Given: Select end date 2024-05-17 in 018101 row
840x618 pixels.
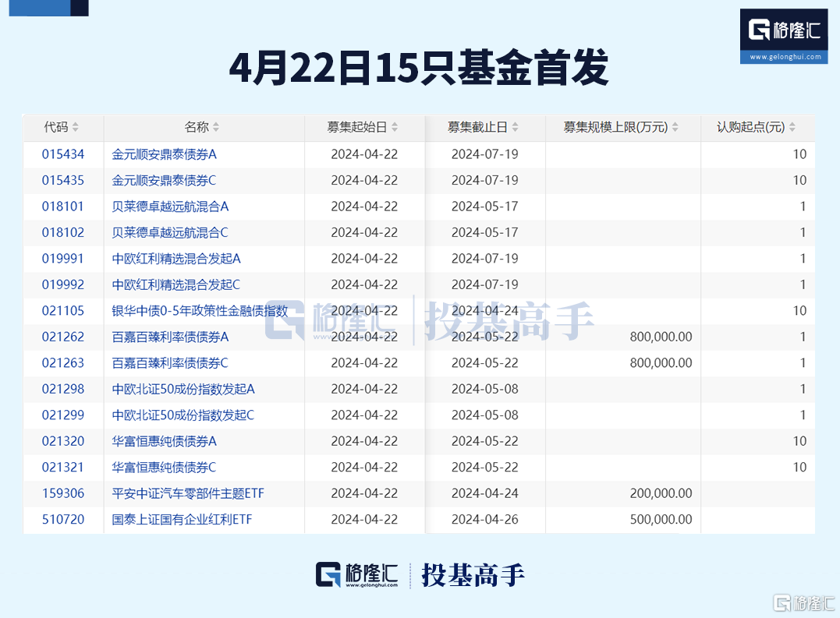Looking at the screenshot, I should point(485,207).
